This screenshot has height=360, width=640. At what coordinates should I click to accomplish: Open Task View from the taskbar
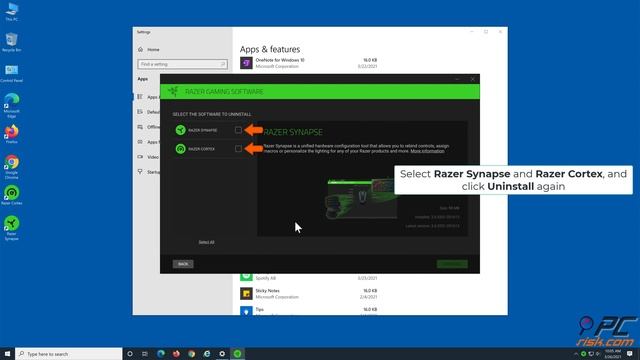pyautogui.click(x=145, y=354)
